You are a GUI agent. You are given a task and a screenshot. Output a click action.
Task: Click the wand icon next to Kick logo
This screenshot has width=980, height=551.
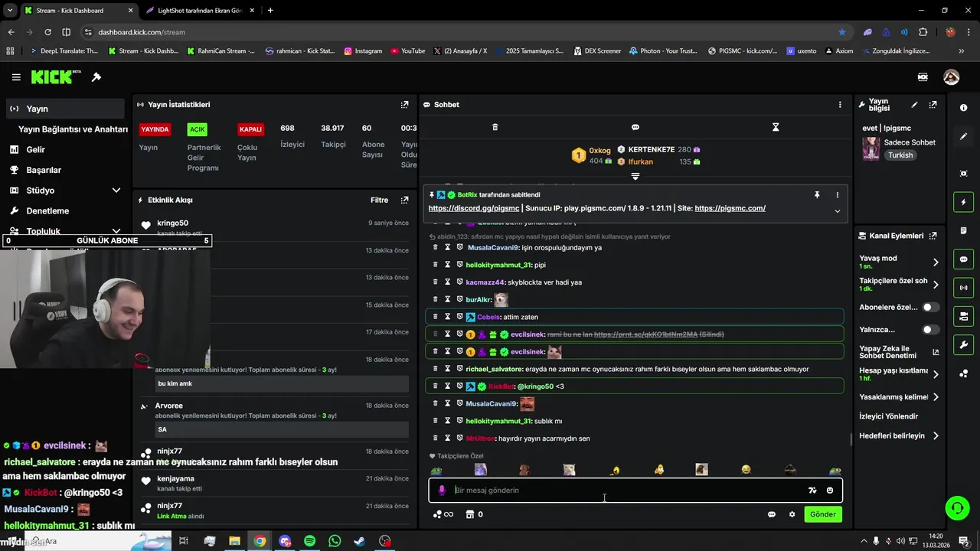[96, 77]
